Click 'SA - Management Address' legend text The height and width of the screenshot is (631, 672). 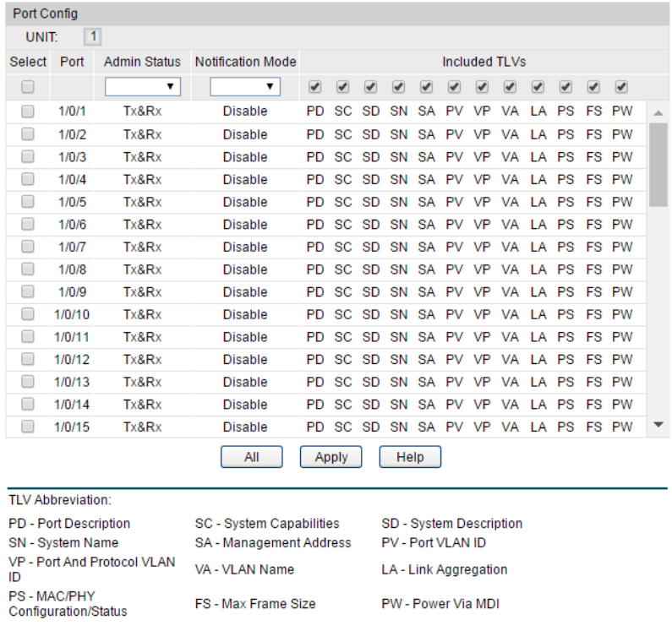tap(273, 543)
